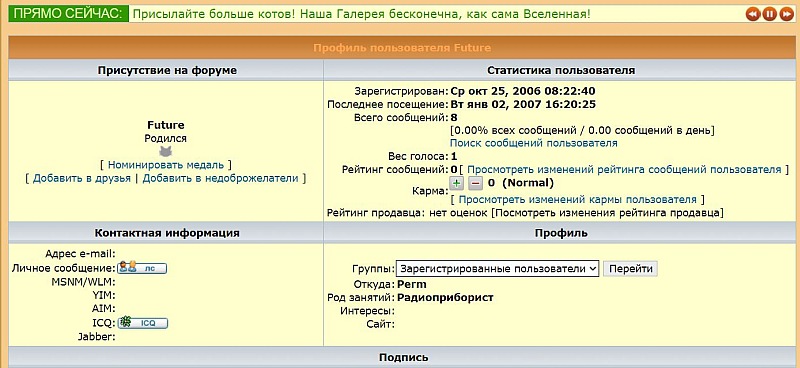800x368 pixels.
Task: Open Поиск сообщений пользователя link
Action: tap(534, 143)
